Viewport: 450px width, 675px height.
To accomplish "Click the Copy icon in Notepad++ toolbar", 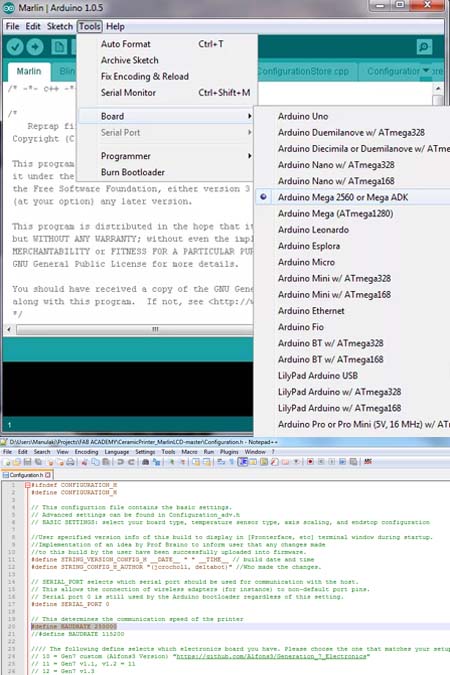I will [x=95, y=462].
